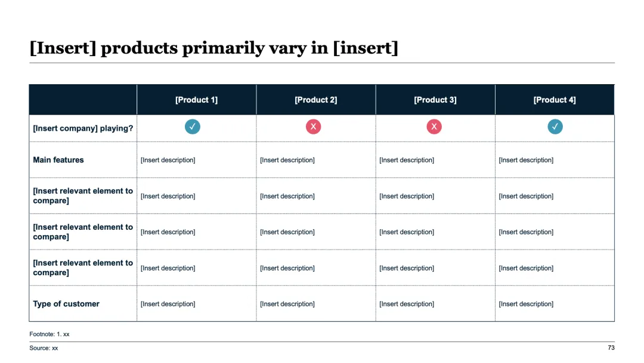Click the page number 73
This screenshot has width=644, height=363.
pos(611,347)
